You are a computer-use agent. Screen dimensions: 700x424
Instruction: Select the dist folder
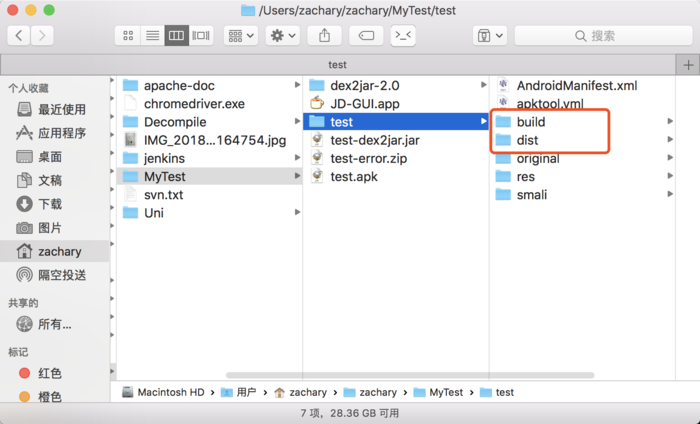click(583, 140)
